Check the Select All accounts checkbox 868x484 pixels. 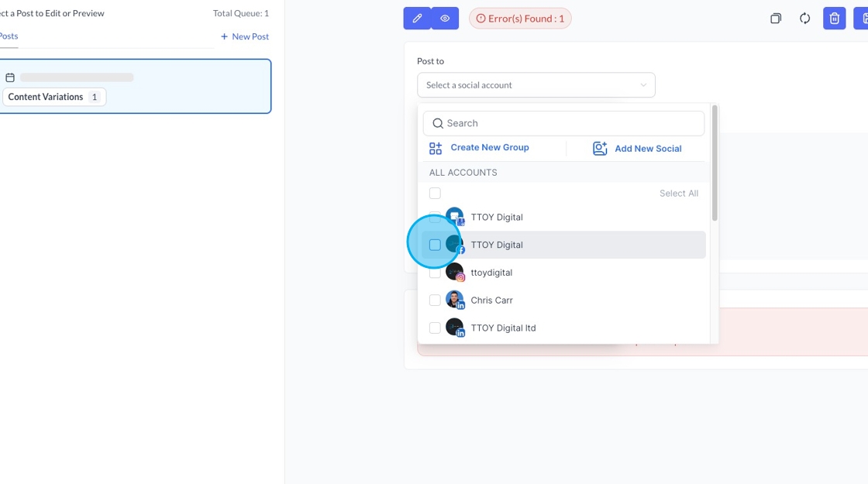[435, 193]
